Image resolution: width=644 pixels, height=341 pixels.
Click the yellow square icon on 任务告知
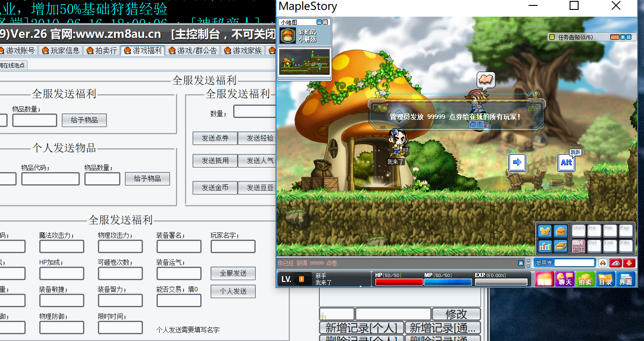pyautogui.click(x=552, y=37)
